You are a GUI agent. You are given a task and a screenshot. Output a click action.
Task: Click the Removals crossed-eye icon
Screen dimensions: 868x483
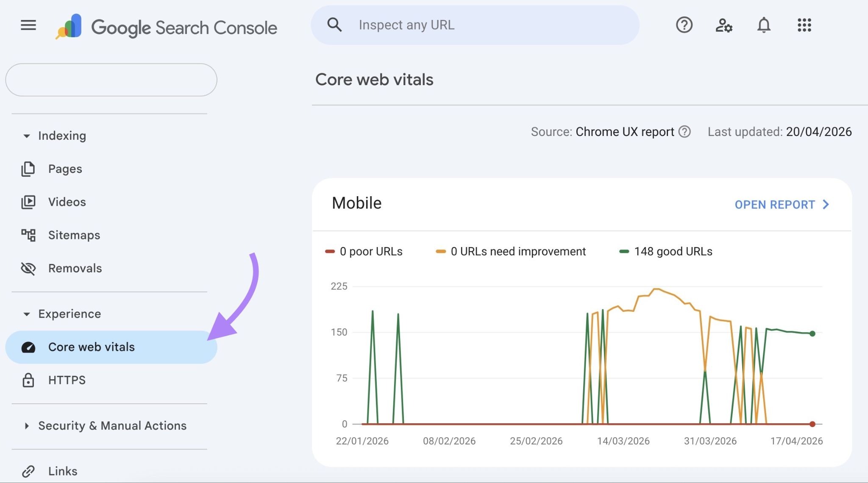[x=28, y=268]
